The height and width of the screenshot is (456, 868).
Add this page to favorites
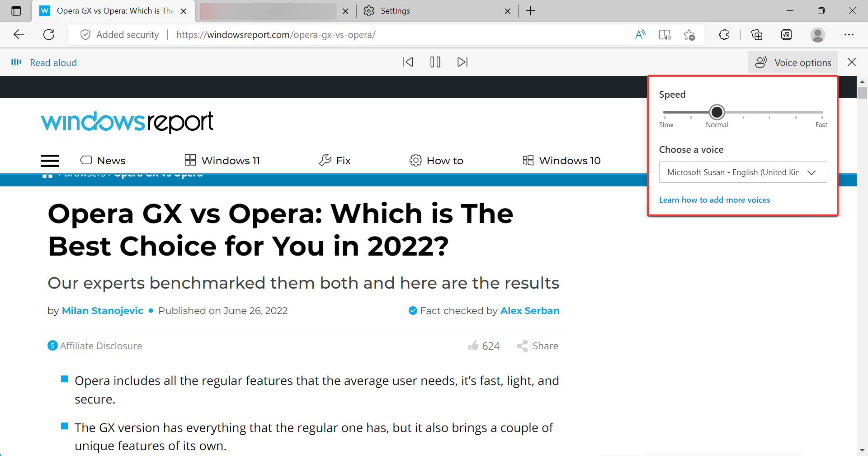(x=689, y=35)
